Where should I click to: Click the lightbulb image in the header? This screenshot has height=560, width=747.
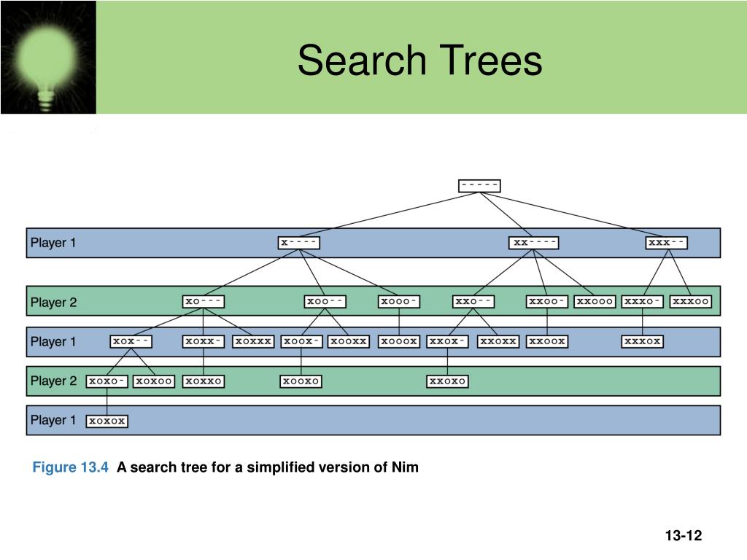point(48,57)
